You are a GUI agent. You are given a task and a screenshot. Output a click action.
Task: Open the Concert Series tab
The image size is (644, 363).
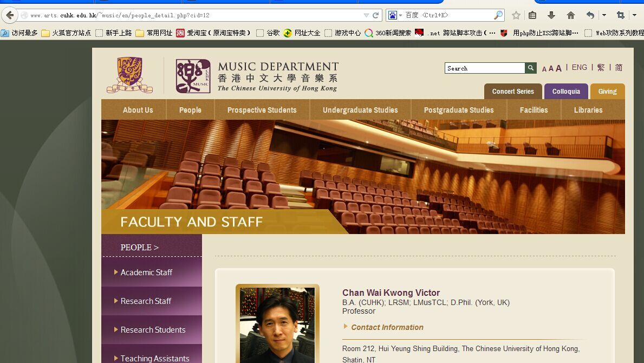coord(513,92)
